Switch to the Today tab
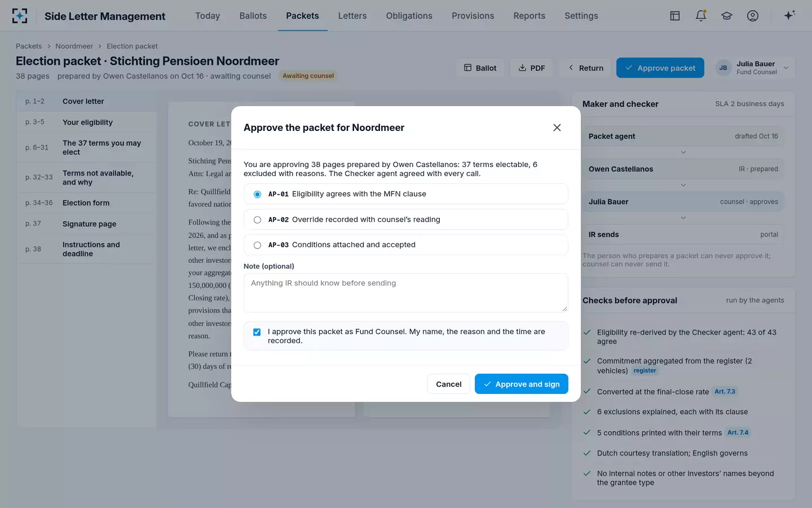Screen dimensions: 812x508 tap(208, 16)
